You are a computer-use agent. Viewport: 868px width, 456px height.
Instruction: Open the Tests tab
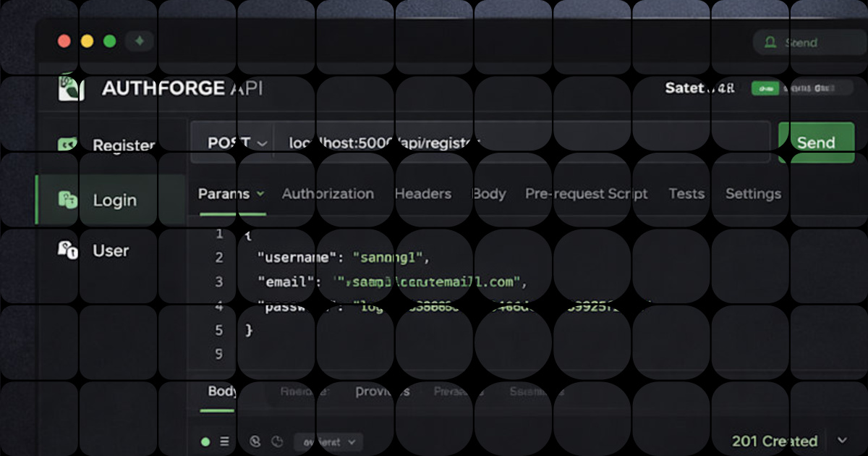tap(686, 194)
